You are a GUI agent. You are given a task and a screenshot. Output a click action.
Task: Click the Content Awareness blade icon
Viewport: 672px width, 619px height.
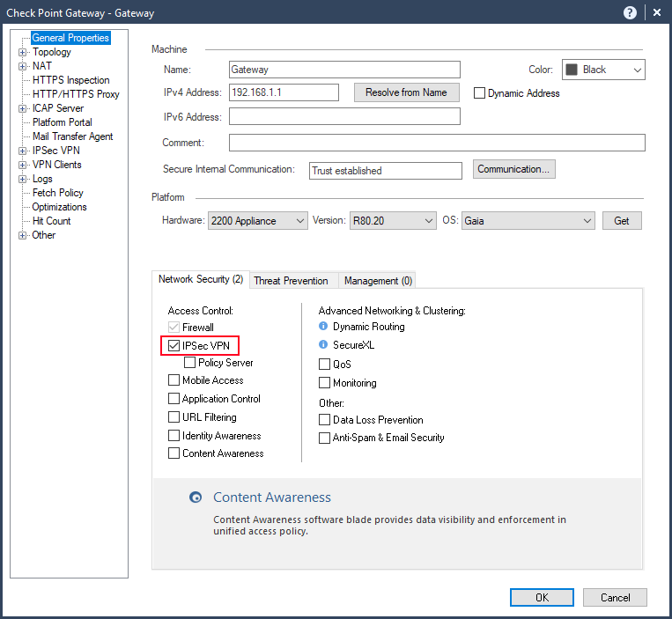coord(196,498)
